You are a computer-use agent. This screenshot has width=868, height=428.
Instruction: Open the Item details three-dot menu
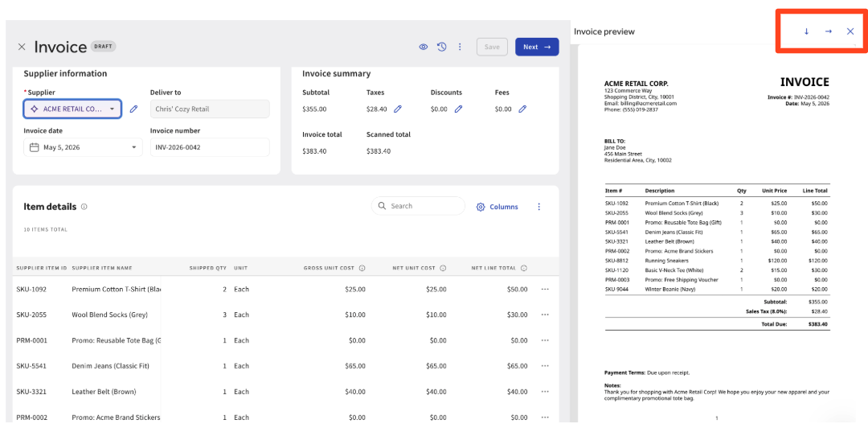[x=539, y=207]
